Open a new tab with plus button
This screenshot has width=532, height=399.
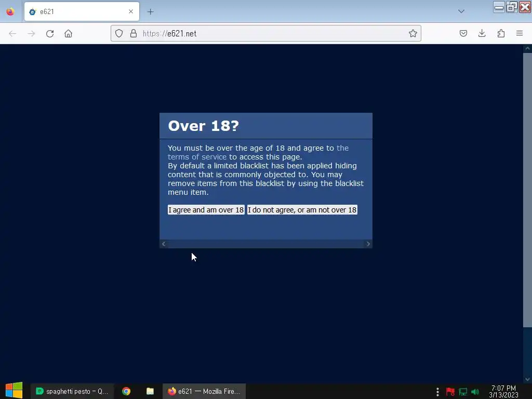point(150,11)
